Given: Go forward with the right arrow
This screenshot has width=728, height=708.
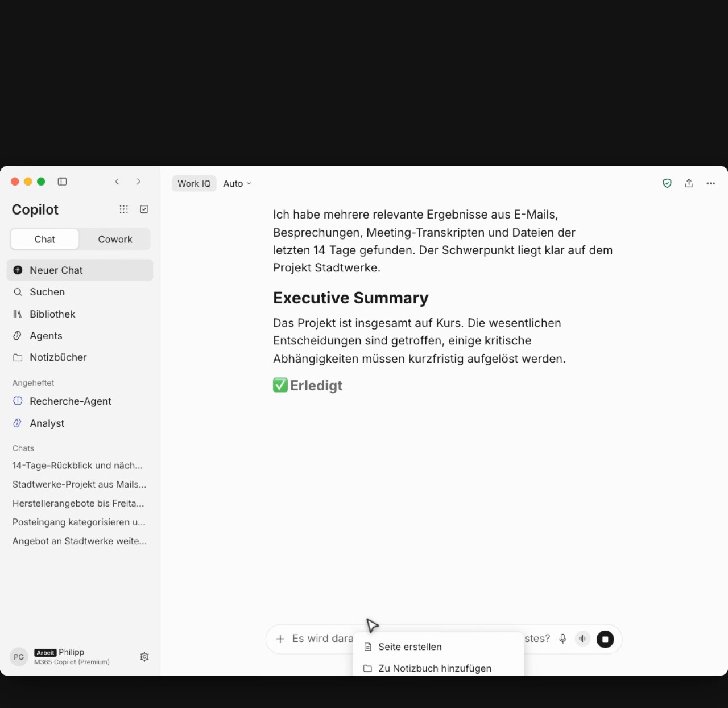Looking at the screenshot, I should (x=138, y=182).
